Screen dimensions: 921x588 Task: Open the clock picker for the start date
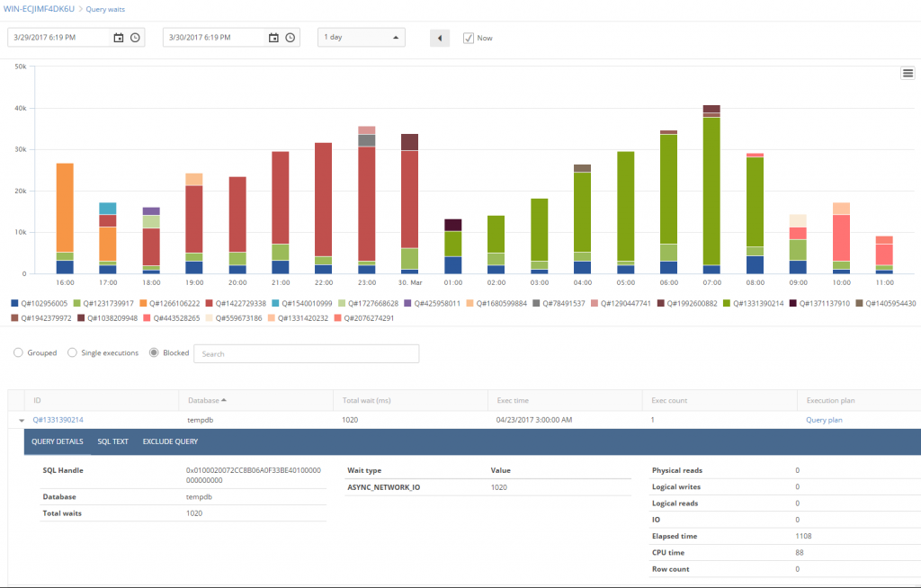pos(135,37)
